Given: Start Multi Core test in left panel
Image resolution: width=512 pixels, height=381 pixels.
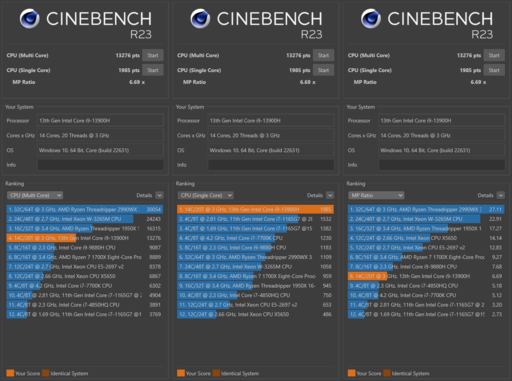Looking at the screenshot, I should coord(153,55).
